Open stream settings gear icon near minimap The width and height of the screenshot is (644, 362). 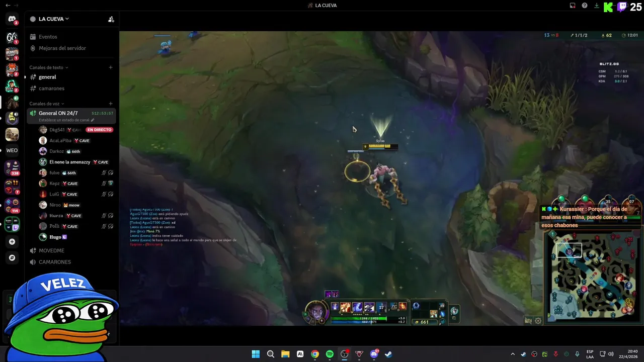tap(538, 321)
